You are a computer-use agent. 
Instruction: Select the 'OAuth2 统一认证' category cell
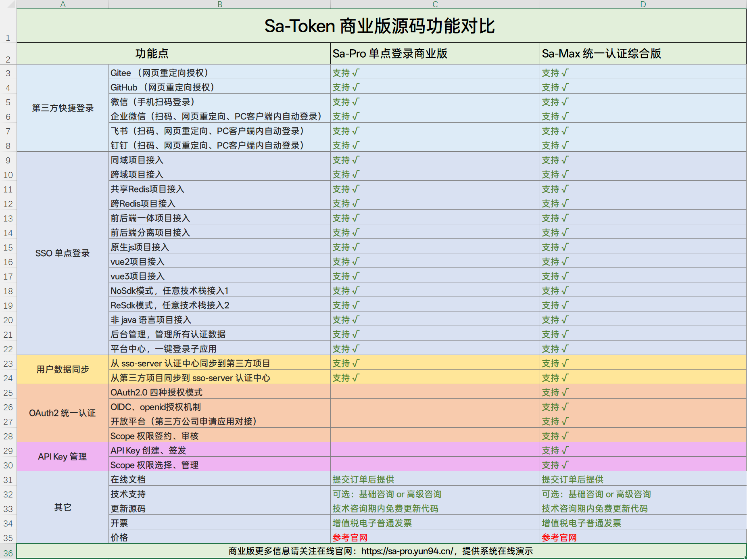click(x=63, y=413)
